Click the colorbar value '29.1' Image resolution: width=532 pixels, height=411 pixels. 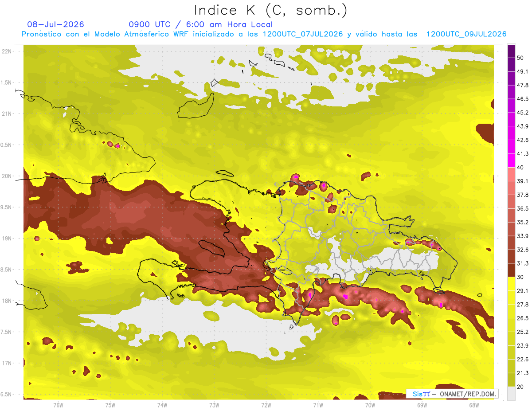tap(522, 291)
